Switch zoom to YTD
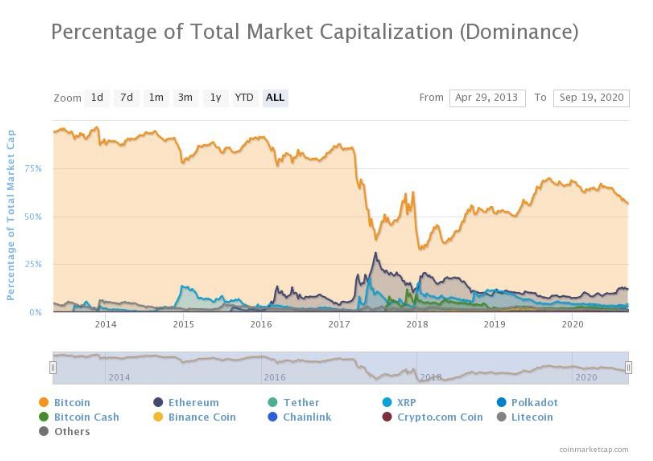Image resolution: width=653 pixels, height=461 pixels. click(x=244, y=98)
